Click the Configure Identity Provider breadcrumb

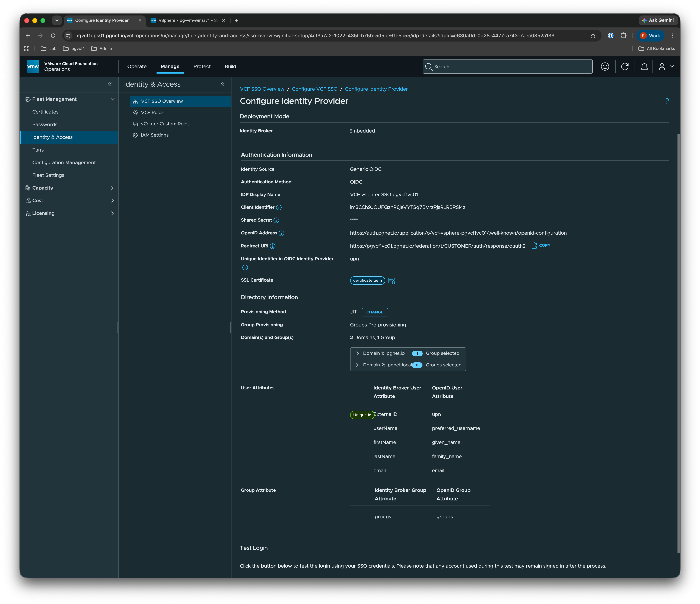(x=376, y=89)
